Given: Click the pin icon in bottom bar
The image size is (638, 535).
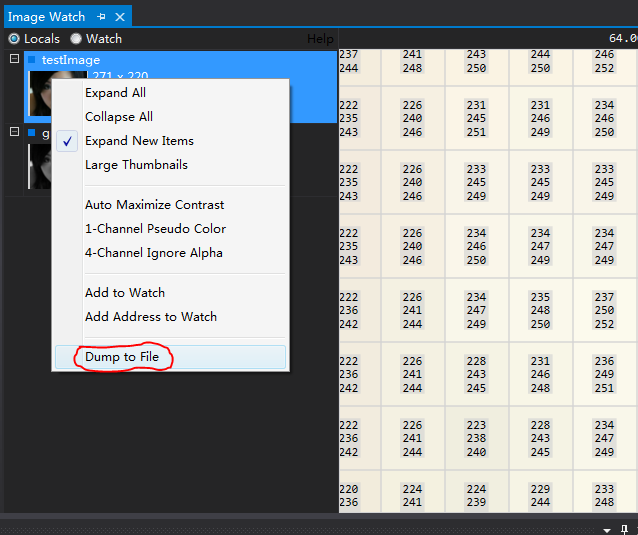Looking at the screenshot, I should pyautogui.click(x=624, y=529).
